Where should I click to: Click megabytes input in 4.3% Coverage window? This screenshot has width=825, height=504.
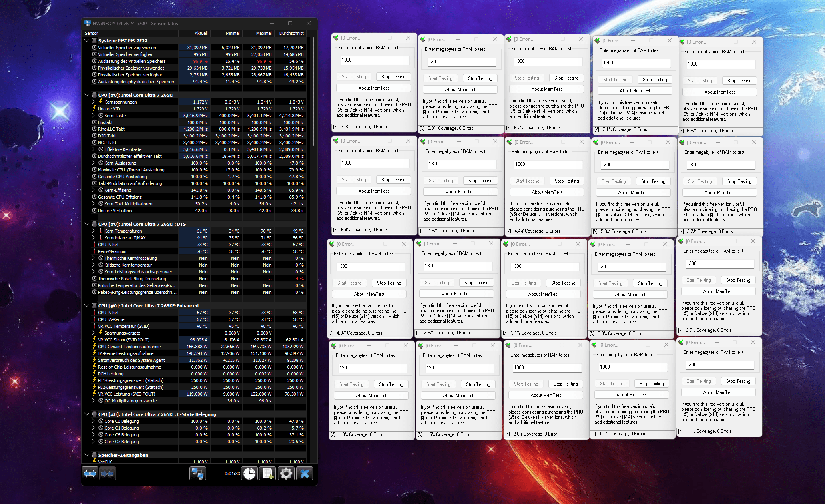(x=370, y=266)
